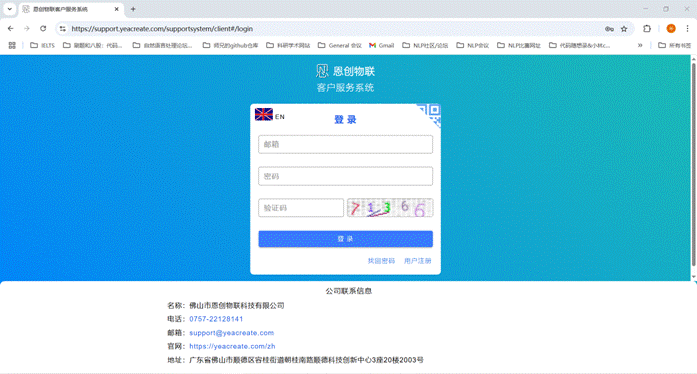Open the IELTS bookmark folder
This screenshot has width=697, height=374.
[42, 45]
